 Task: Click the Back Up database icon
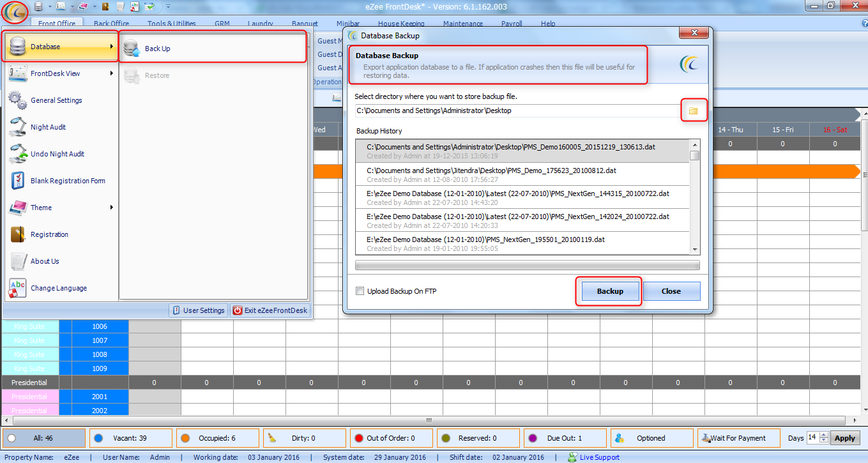click(132, 49)
